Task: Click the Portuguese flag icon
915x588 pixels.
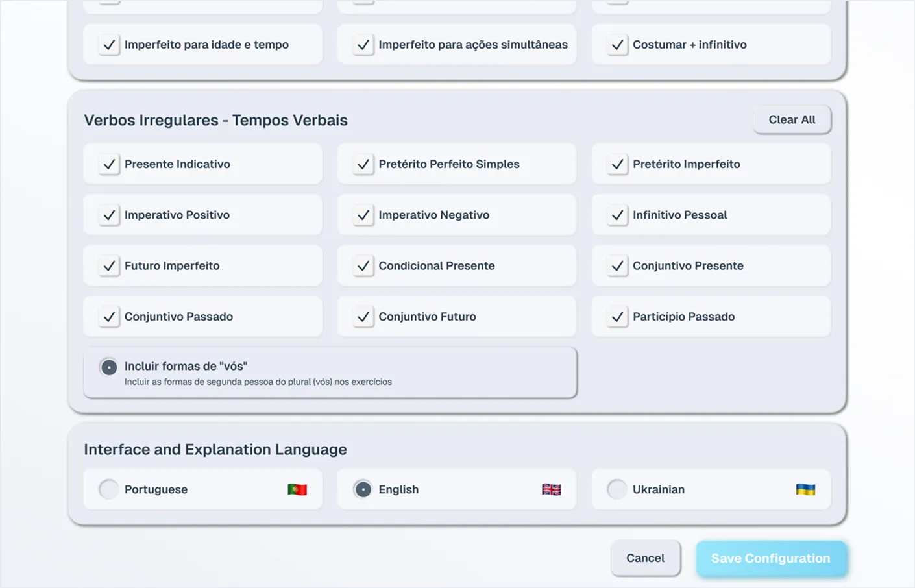Action: pyautogui.click(x=297, y=489)
